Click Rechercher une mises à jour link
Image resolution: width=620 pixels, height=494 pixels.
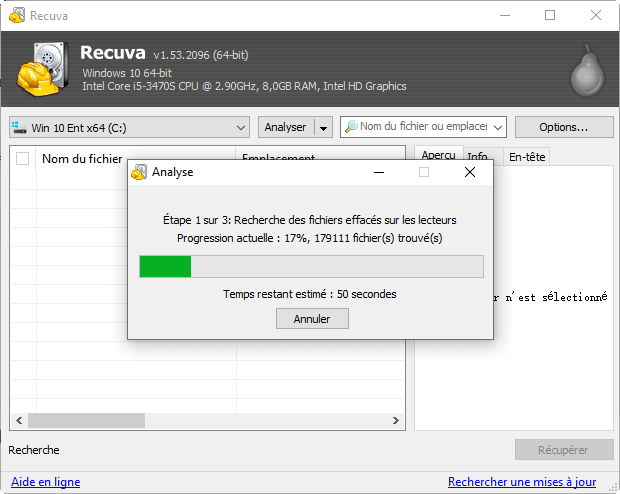coord(522,482)
